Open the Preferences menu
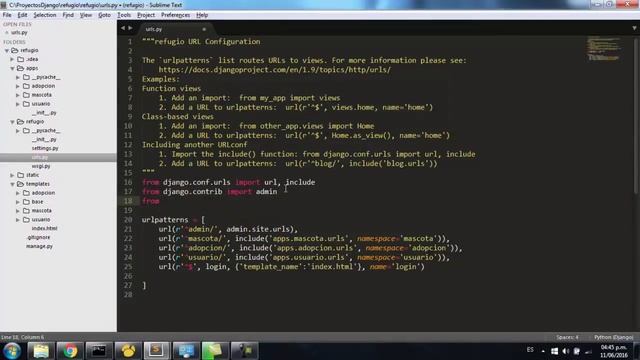The width and height of the screenshot is (640, 360). (176, 15)
